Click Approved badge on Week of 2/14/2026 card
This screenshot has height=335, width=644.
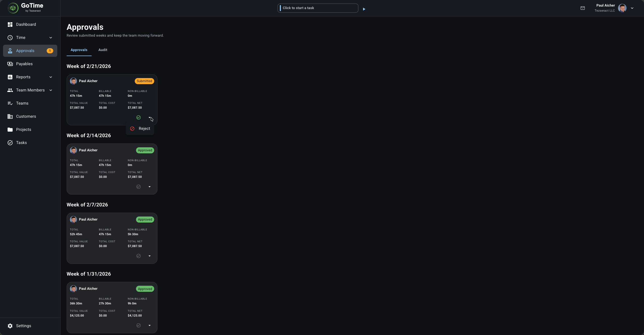pos(145,150)
